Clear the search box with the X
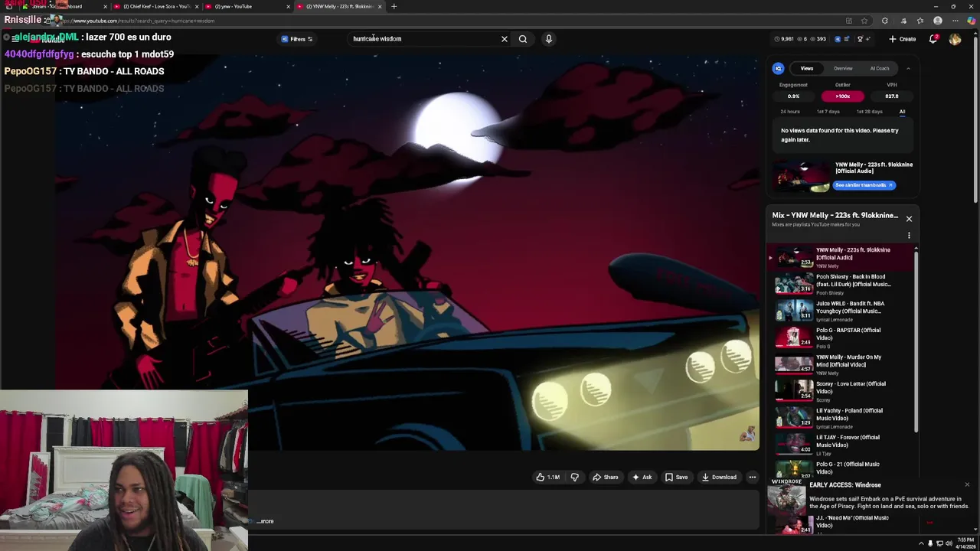This screenshot has height=551, width=980. pyautogui.click(x=505, y=38)
